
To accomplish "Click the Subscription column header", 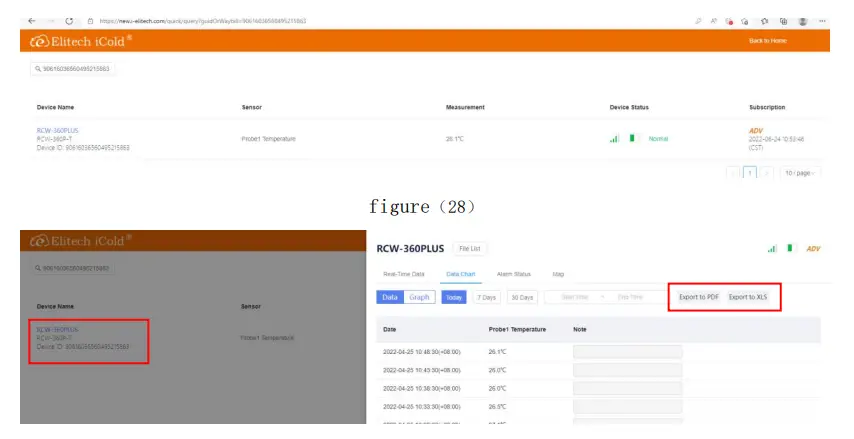I will point(767,107).
